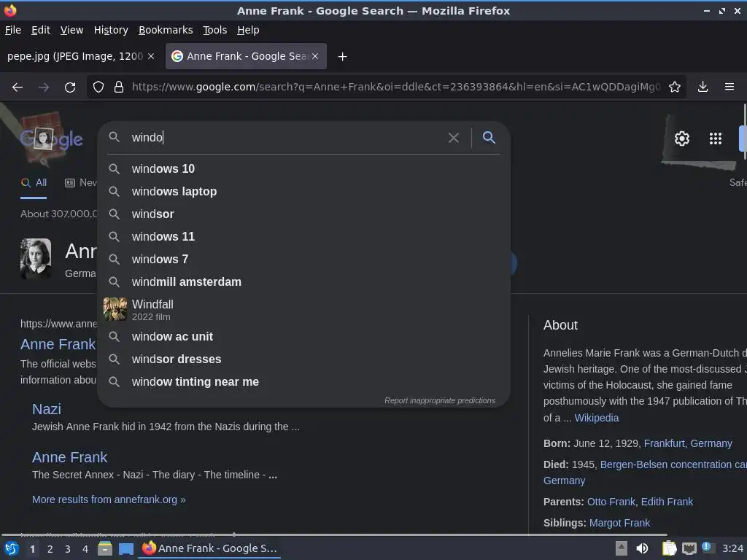Open the tracking protection shield icon
The height and width of the screenshot is (560, 747).
click(x=98, y=87)
